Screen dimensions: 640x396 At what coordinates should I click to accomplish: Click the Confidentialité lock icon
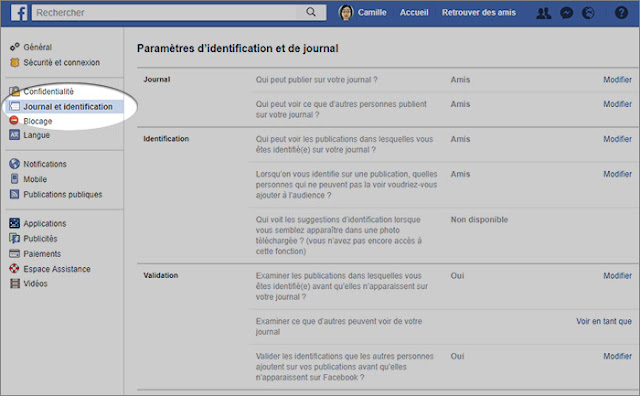(15, 91)
